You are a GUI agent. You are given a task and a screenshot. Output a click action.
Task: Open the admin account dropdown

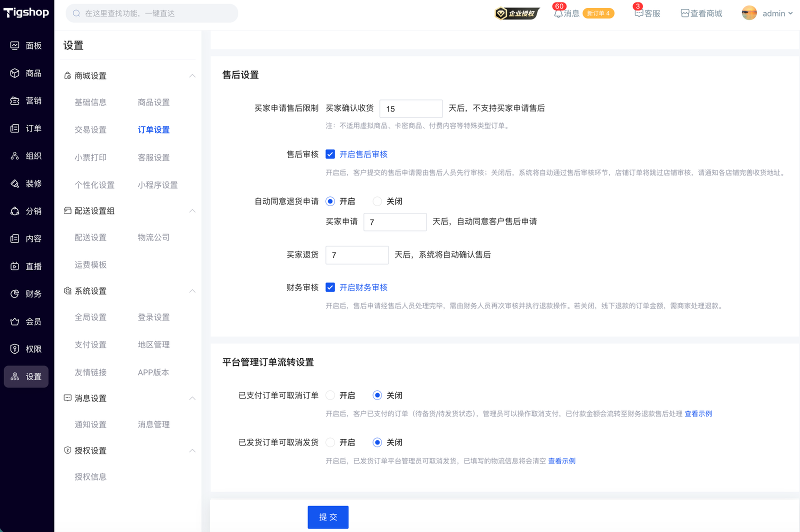(x=767, y=13)
